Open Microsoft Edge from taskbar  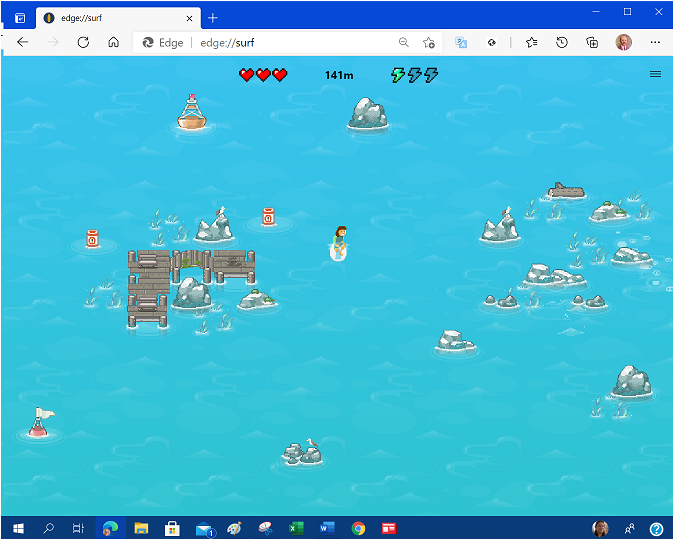(110, 528)
